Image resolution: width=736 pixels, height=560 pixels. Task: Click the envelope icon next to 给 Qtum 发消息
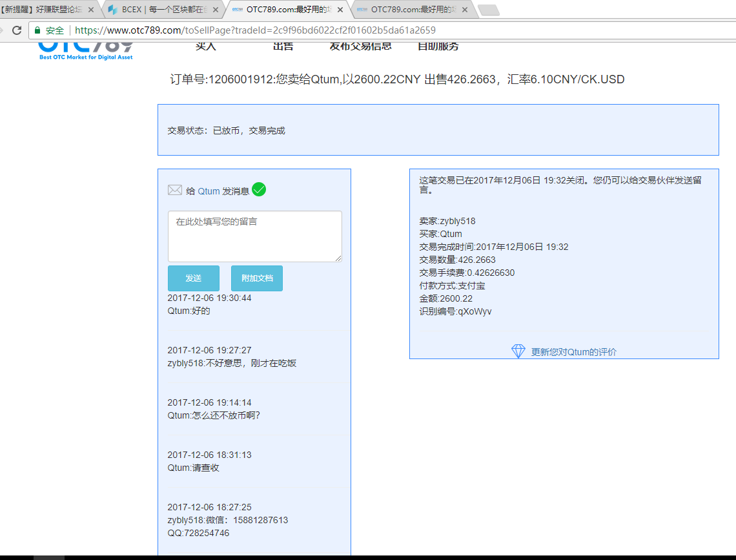point(174,189)
